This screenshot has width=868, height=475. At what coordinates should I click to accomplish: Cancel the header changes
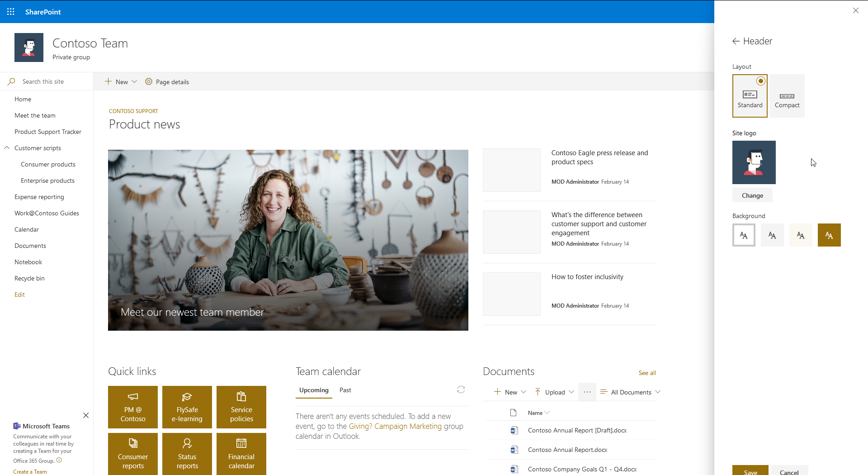(789, 470)
